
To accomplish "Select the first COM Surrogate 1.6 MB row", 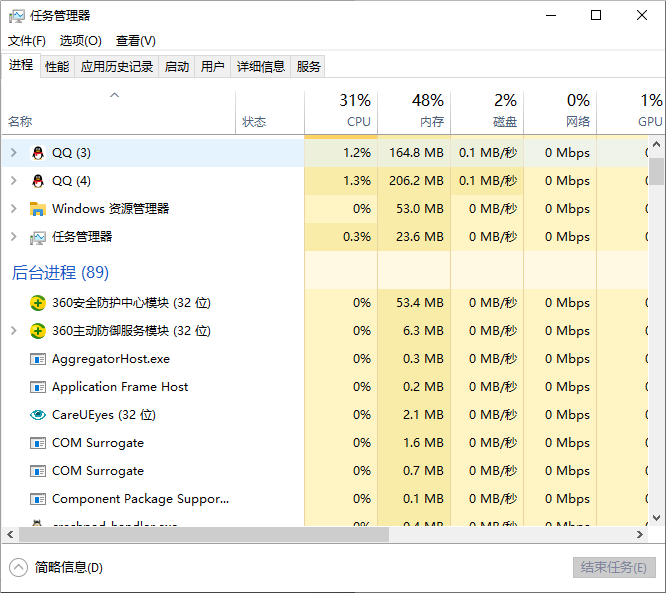I will [325, 443].
